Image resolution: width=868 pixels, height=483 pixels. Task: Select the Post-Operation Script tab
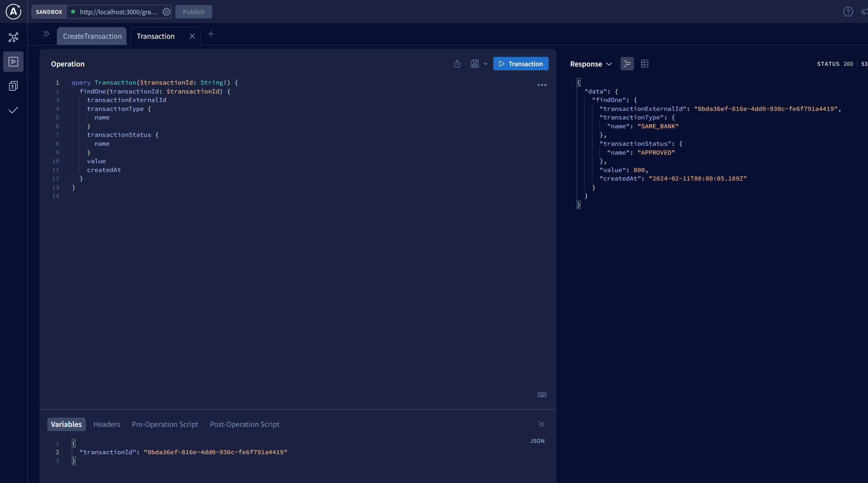coord(245,424)
